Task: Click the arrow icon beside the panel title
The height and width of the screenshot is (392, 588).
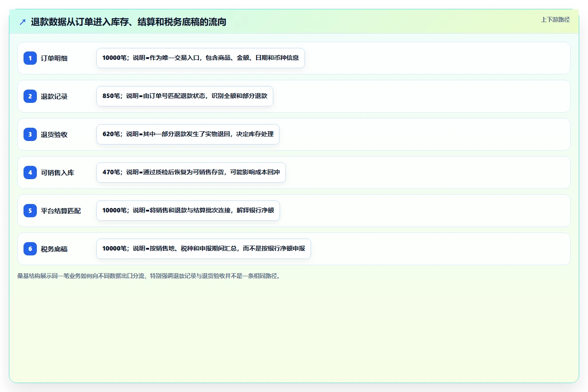Action: (x=23, y=22)
